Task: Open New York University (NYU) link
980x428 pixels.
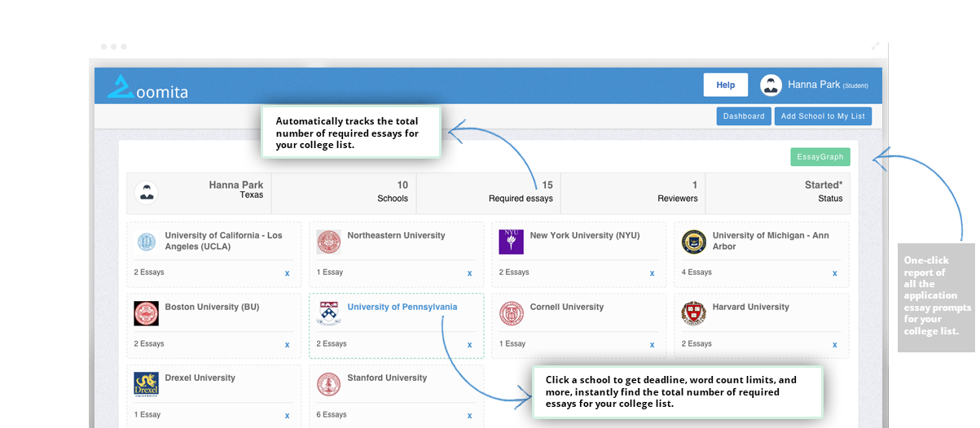Action: tap(585, 236)
